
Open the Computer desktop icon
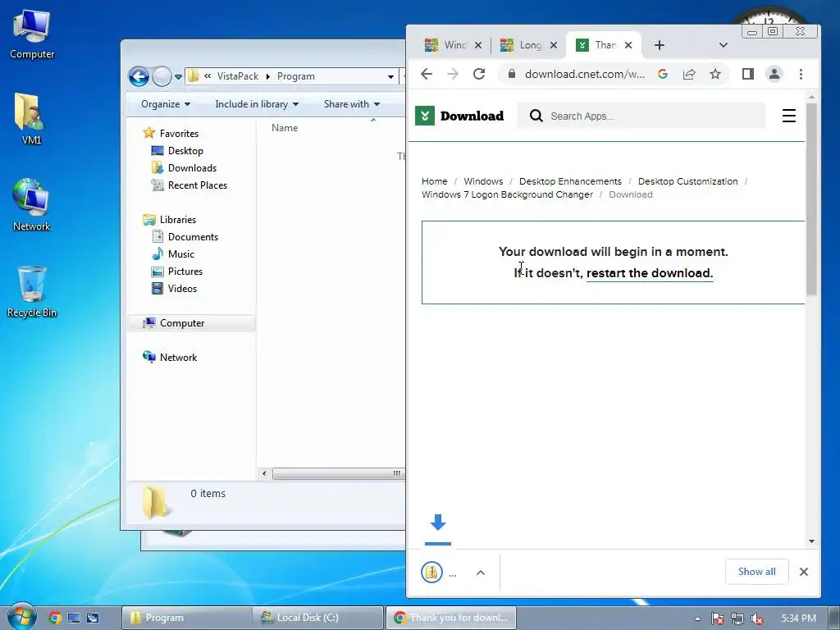32,34
